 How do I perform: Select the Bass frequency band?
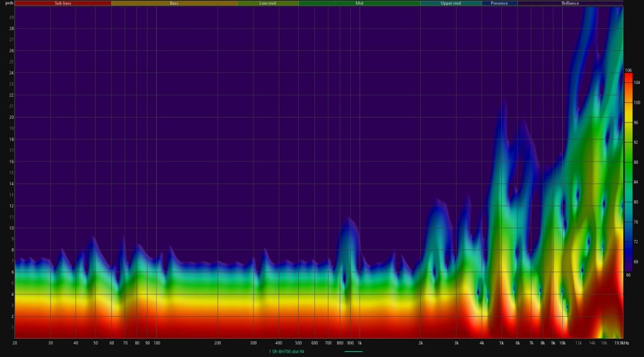pos(174,3)
